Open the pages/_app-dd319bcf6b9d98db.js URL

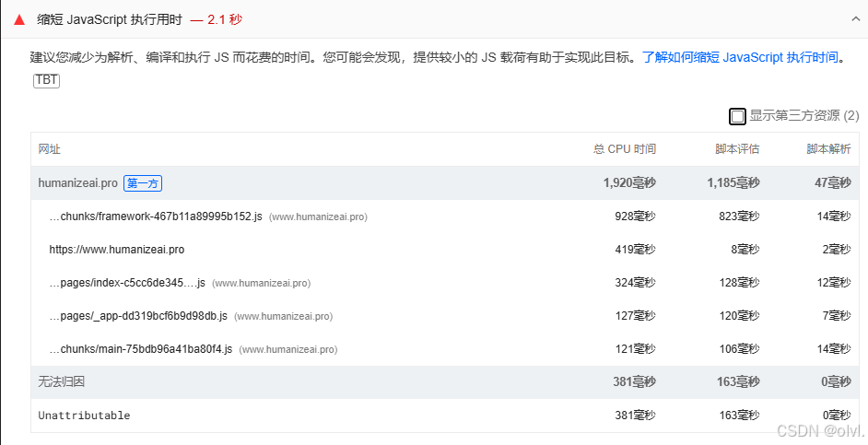138,316
